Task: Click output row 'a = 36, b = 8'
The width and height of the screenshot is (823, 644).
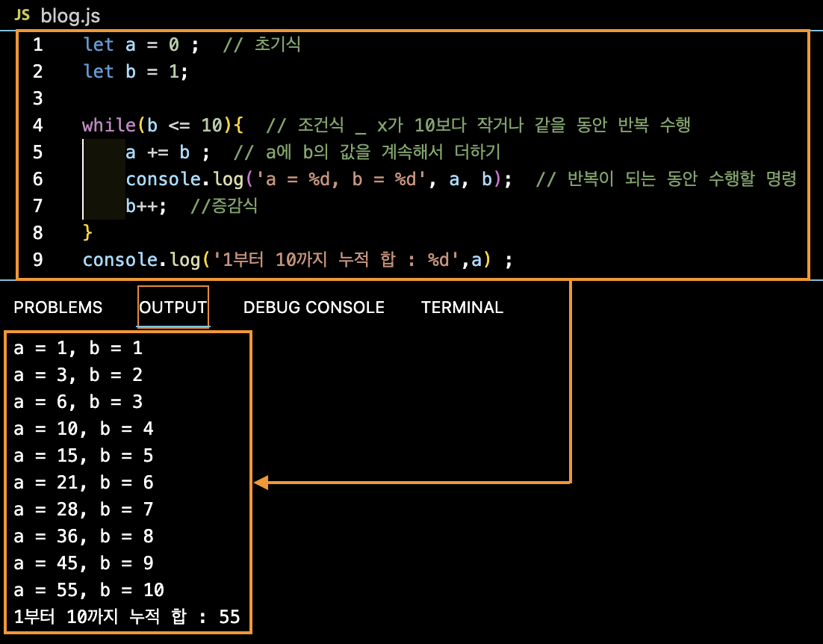Action: [x=84, y=536]
